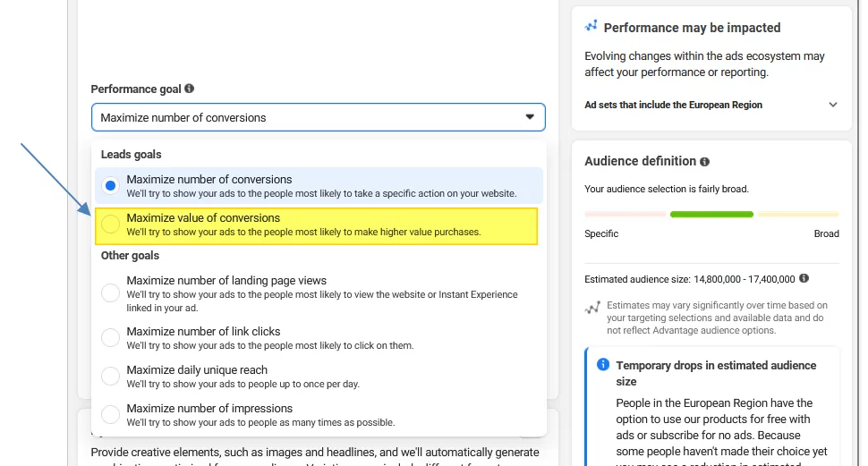868x466 pixels.
Task: Open the Performance goal dropdown box
Action: point(319,117)
